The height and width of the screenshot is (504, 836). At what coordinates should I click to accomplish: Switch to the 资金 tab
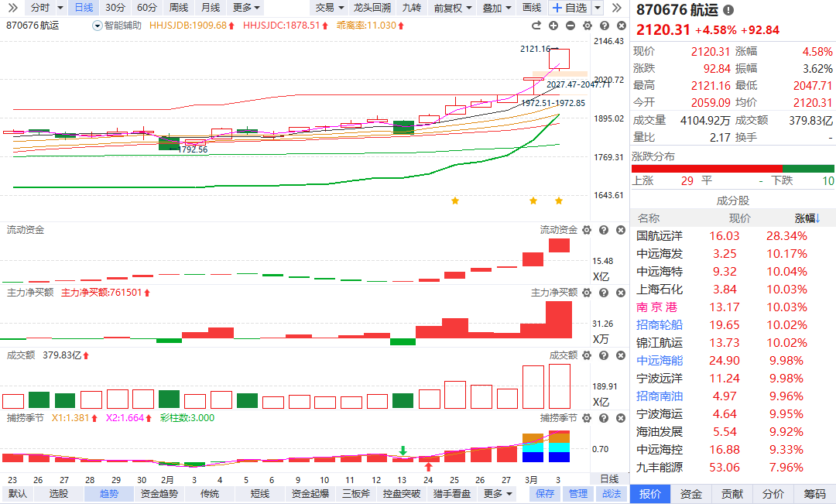691,494
